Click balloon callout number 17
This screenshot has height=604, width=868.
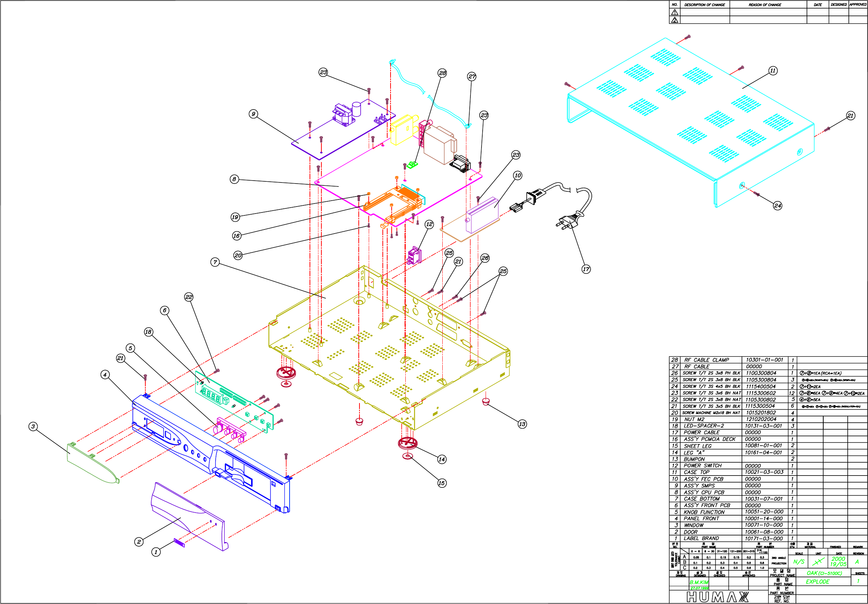coord(585,269)
